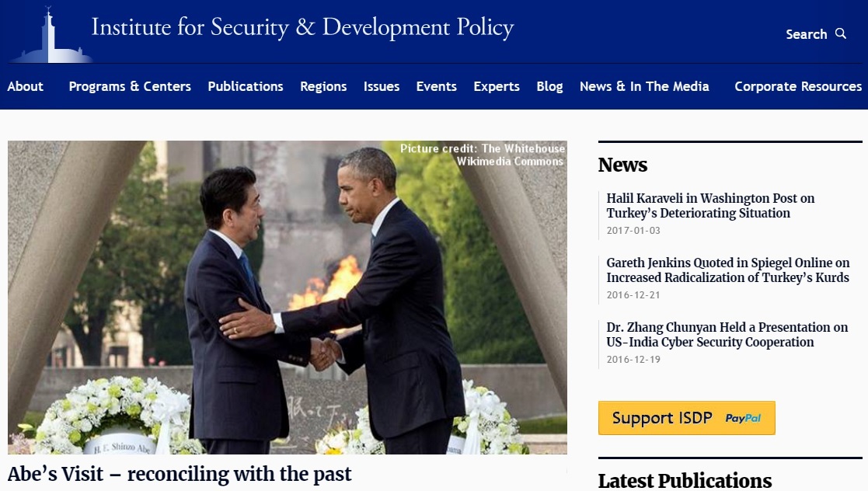Screen dimensions: 868x491
Task: Open Gareth Jenkins Spiegel Online article
Action: tap(728, 270)
